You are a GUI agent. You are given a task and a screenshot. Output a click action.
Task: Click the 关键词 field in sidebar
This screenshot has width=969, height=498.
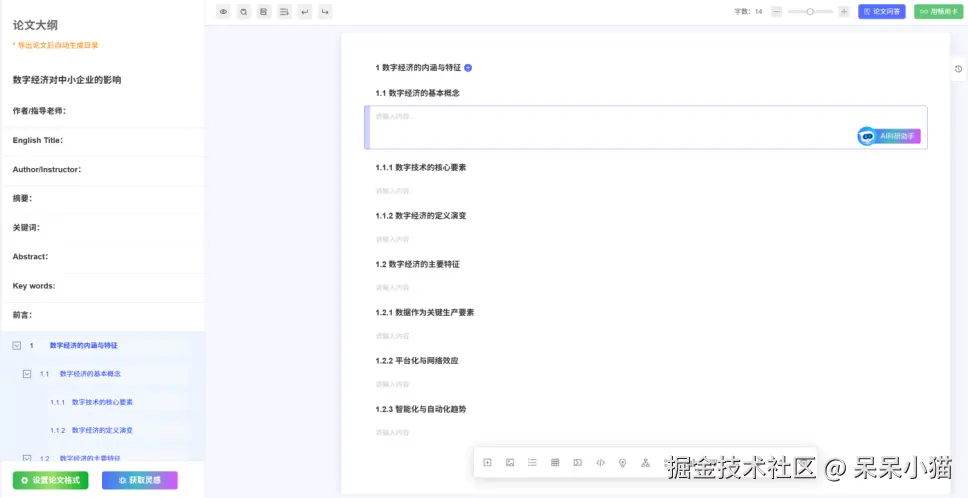(x=103, y=227)
